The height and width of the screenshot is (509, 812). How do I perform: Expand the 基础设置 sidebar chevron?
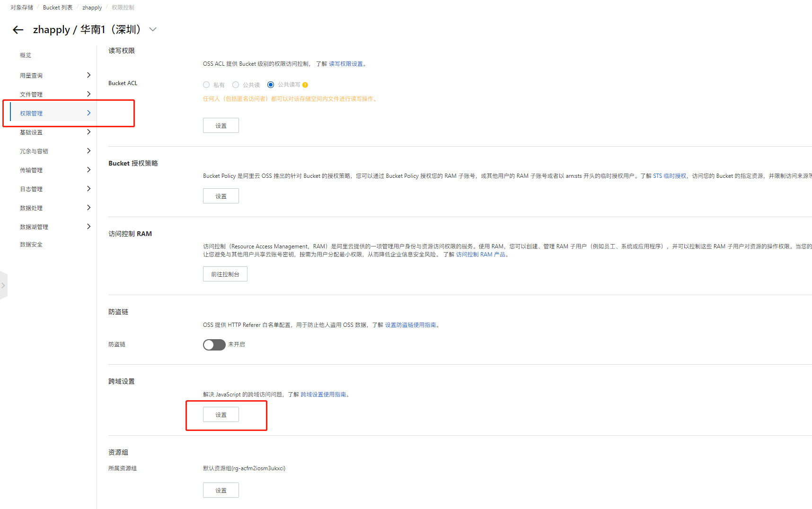(x=88, y=132)
